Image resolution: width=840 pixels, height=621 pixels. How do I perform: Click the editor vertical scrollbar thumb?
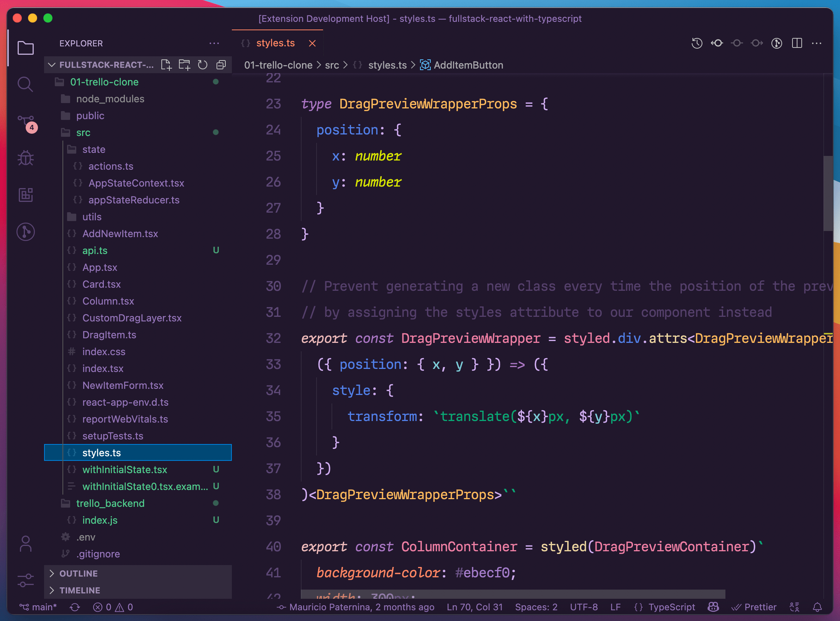(x=828, y=193)
